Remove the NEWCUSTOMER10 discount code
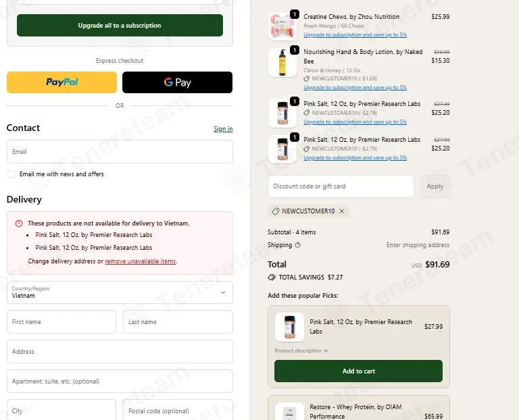 [x=341, y=211]
